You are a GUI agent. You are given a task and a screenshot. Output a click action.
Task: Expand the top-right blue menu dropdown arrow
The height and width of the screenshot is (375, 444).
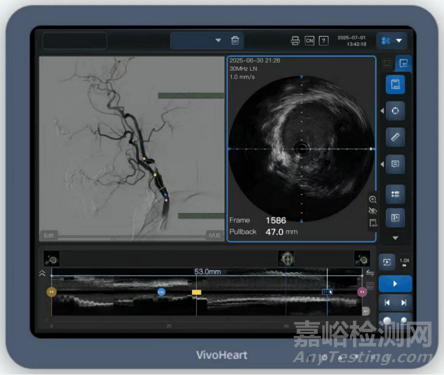coord(399,41)
